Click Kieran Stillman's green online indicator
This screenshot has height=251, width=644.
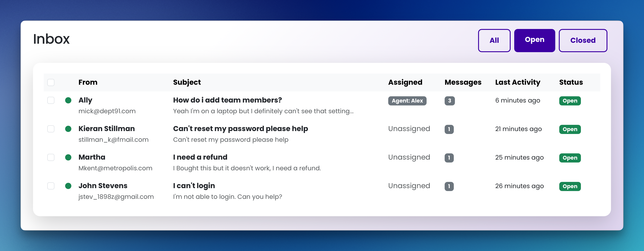click(x=68, y=129)
